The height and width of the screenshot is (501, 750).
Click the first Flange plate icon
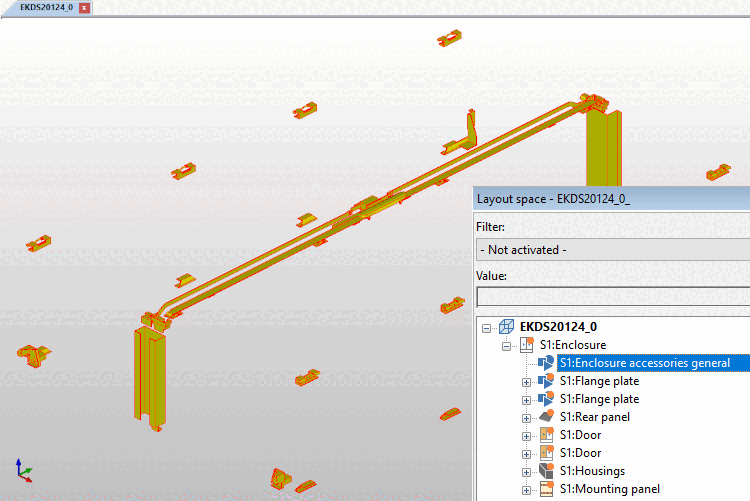pyautogui.click(x=546, y=381)
